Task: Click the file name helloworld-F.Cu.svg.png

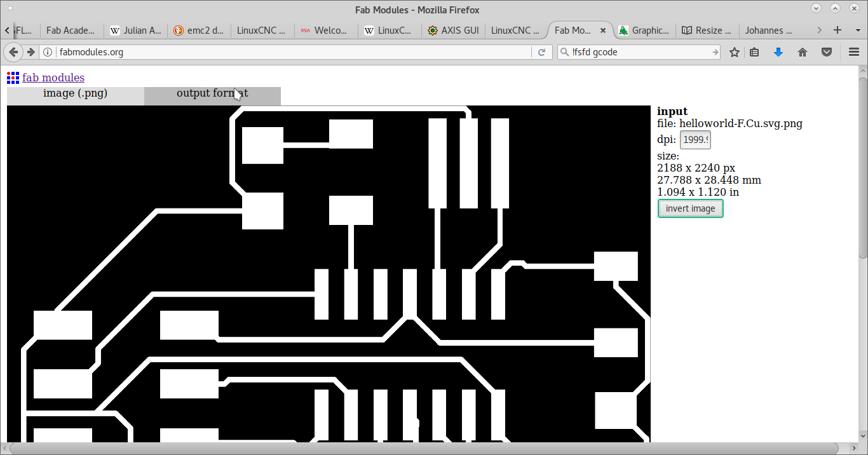Action: point(741,123)
